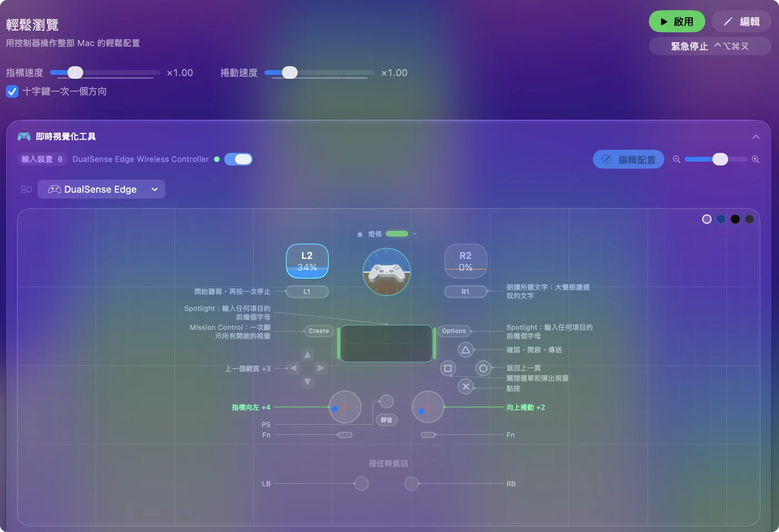This screenshot has width=779, height=532.
Task: Select the dark gray controller color
Action: pos(750,219)
